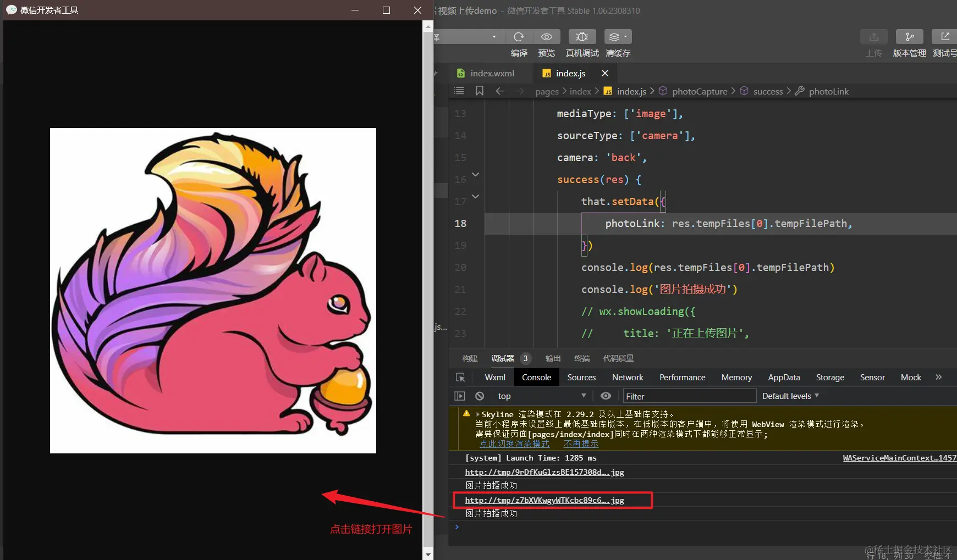The width and height of the screenshot is (957, 560).
Task: Click the bookmark icon in breadcrumb bar
Action: click(480, 91)
